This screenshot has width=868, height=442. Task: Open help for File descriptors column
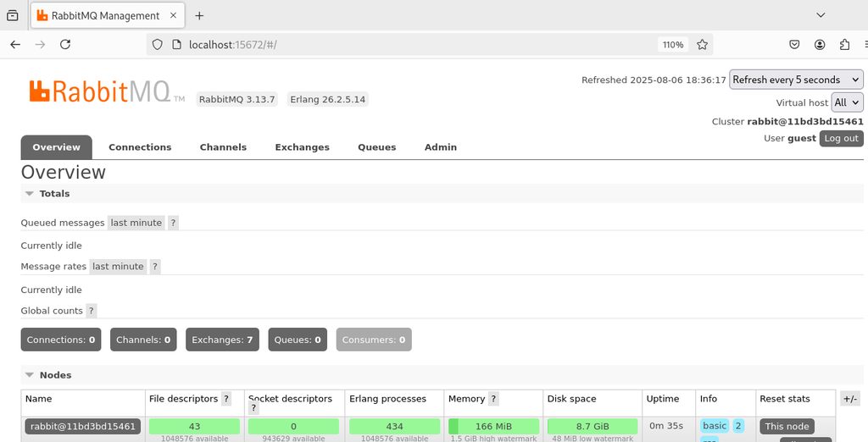click(225, 399)
